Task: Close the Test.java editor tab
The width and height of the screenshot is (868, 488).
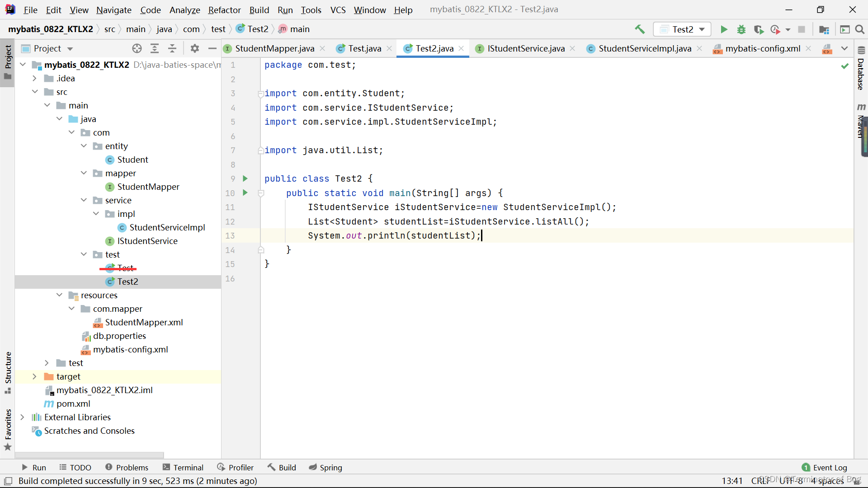Action: (389, 48)
